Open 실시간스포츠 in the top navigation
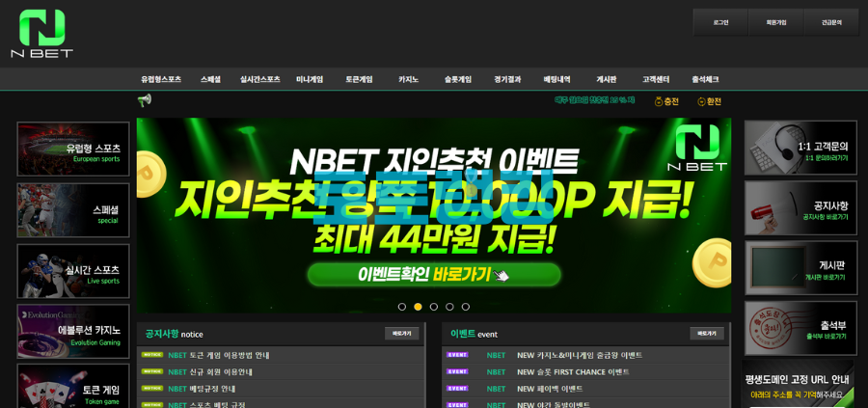868x408 pixels. tap(260, 79)
